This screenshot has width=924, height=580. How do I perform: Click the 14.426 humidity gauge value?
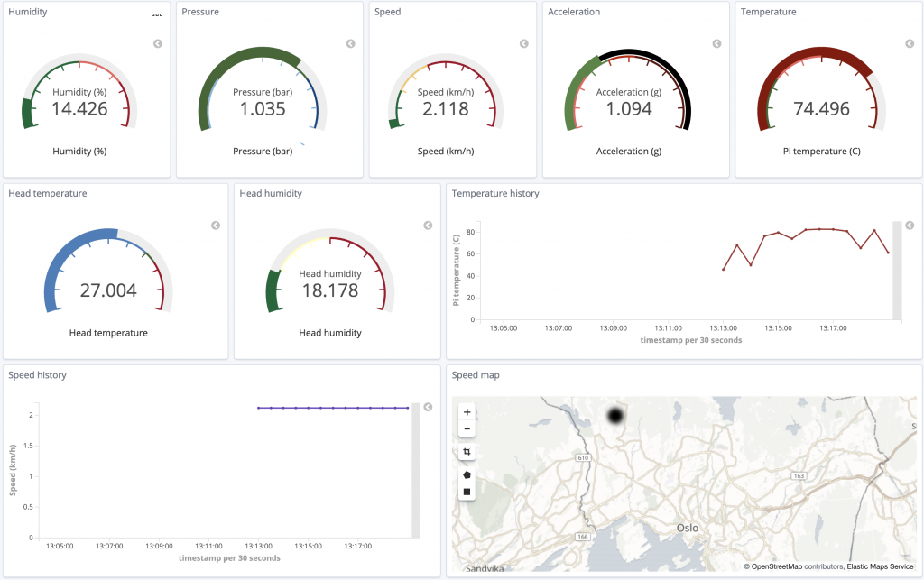[79, 109]
